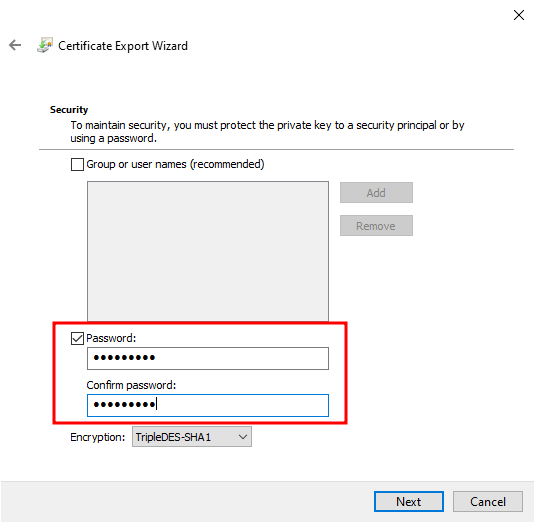The image size is (535, 523).
Task: Click the group or user names list box
Action: [x=208, y=251]
